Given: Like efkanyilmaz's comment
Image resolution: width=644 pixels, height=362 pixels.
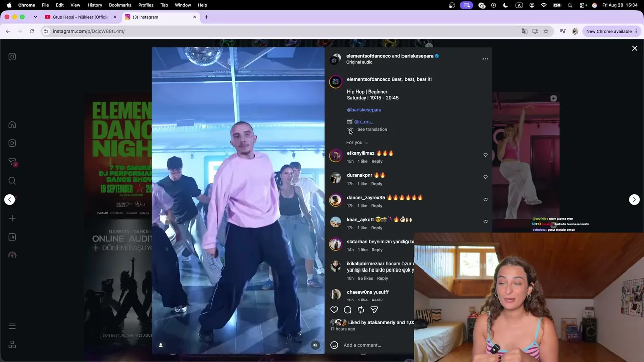Looking at the screenshot, I should pyautogui.click(x=485, y=155).
